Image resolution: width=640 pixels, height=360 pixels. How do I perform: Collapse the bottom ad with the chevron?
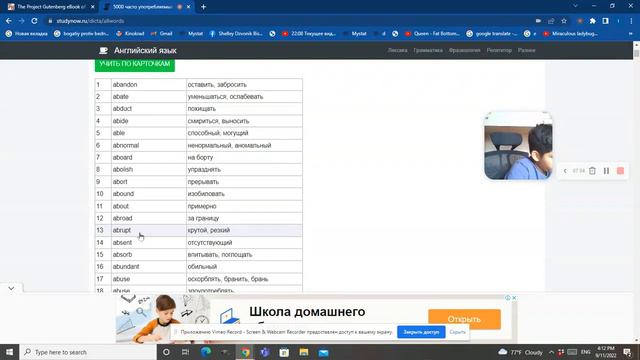(11, 288)
